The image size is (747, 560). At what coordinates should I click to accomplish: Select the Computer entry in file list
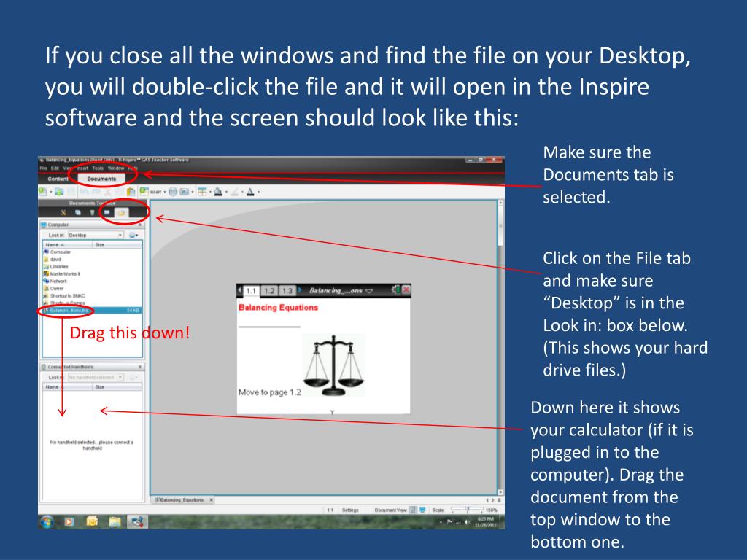coord(92,252)
